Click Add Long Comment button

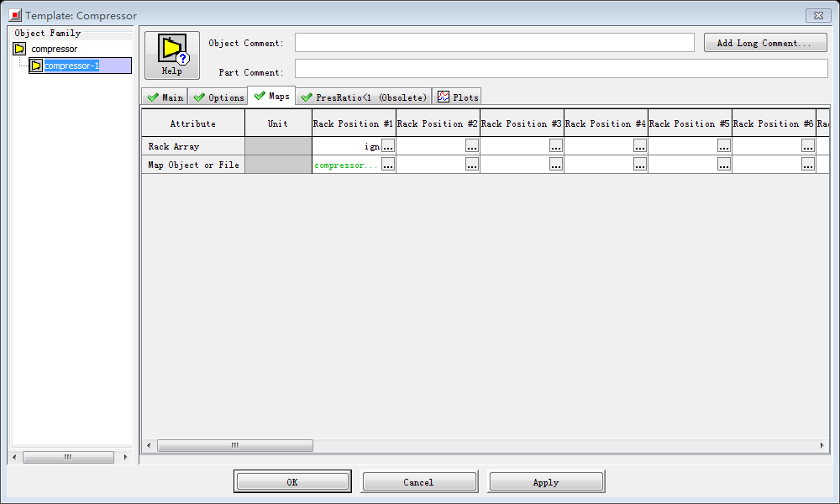point(764,43)
